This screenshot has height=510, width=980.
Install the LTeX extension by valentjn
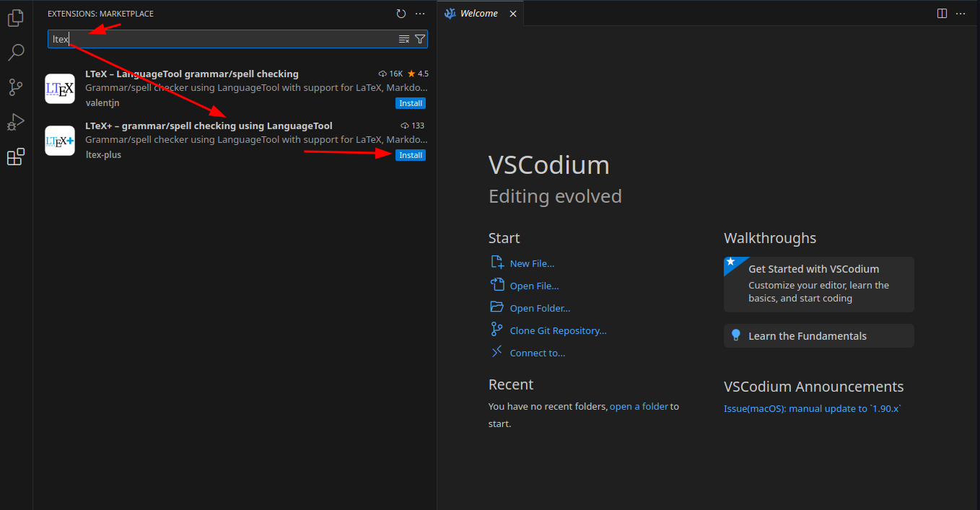tap(411, 103)
